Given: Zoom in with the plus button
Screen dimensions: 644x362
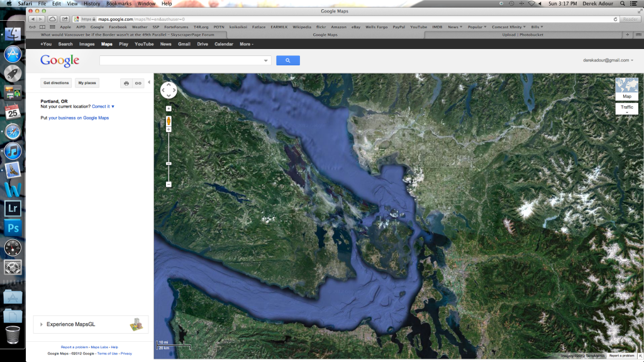Looking at the screenshot, I should pos(169,129).
